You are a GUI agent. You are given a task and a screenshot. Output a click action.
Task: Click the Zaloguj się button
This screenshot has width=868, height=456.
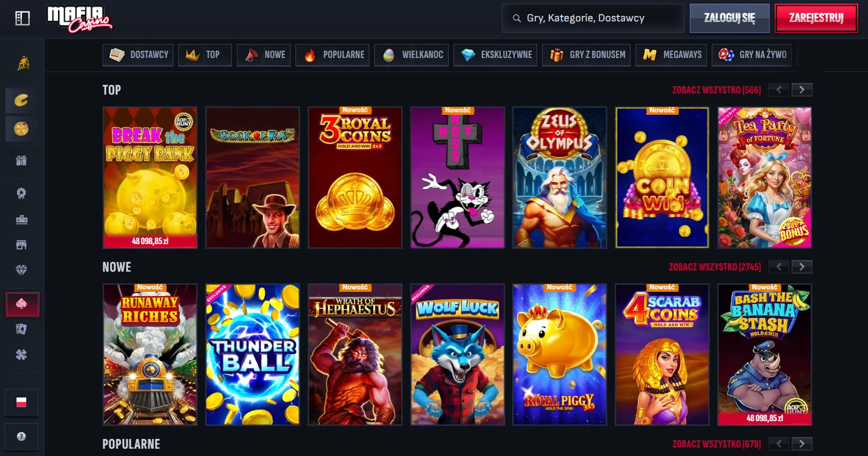[x=729, y=18]
